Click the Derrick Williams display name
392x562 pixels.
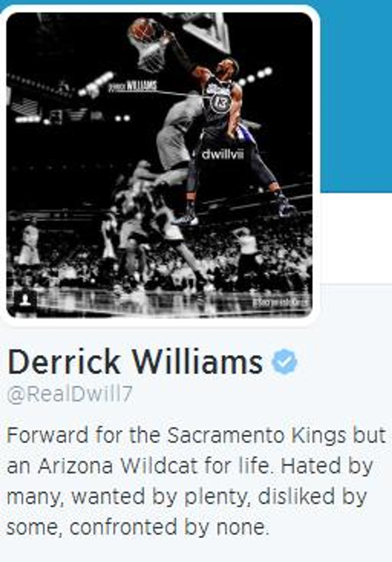click(136, 362)
